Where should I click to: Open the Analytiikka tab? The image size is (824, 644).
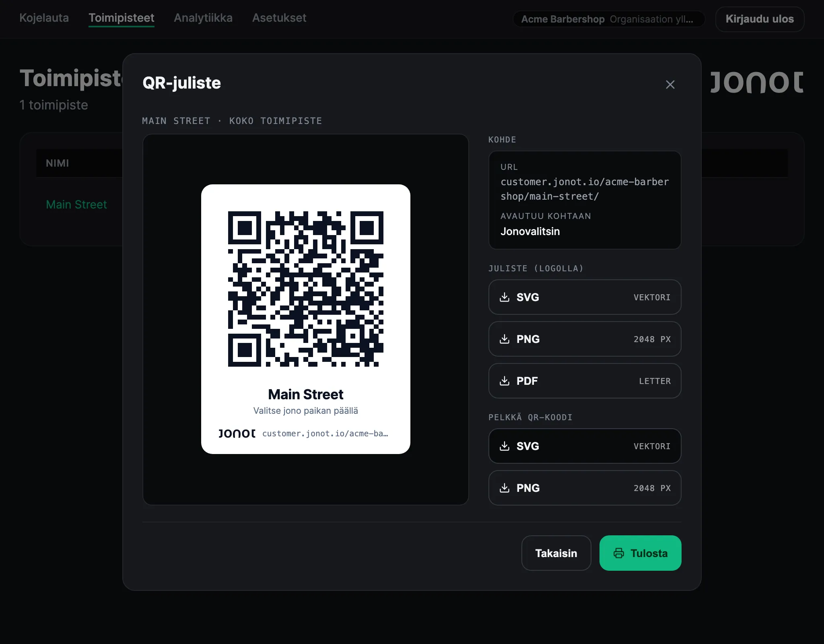[203, 18]
